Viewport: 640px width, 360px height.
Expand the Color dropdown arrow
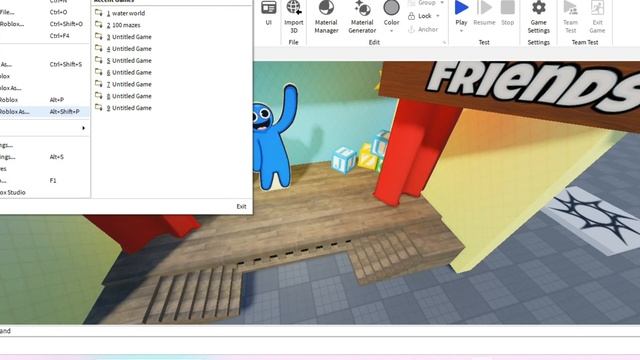tap(391, 31)
